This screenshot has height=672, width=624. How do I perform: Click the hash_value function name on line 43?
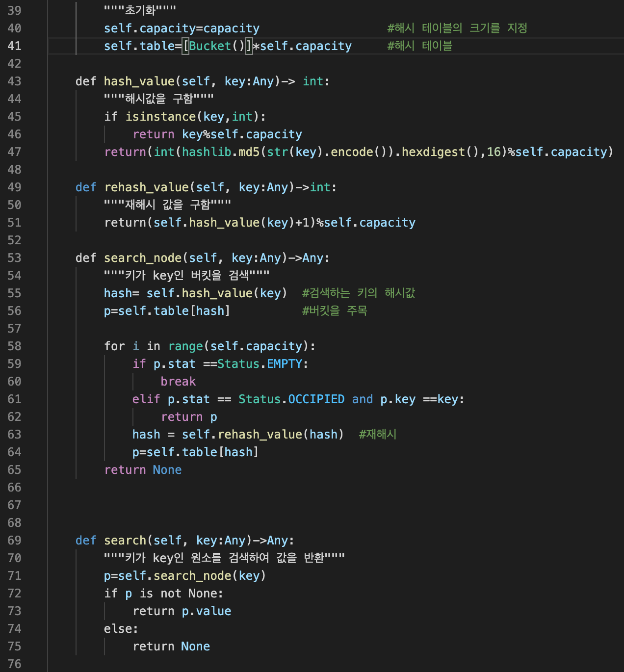139,81
